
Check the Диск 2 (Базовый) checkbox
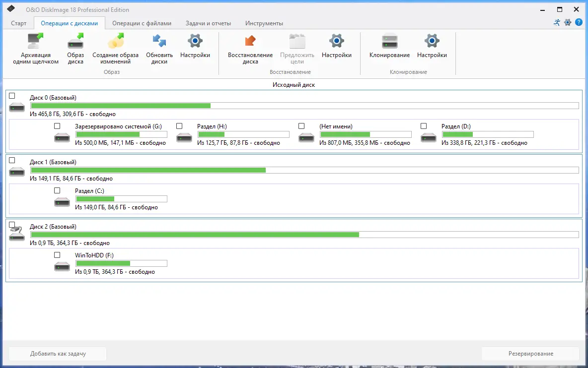(x=12, y=225)
